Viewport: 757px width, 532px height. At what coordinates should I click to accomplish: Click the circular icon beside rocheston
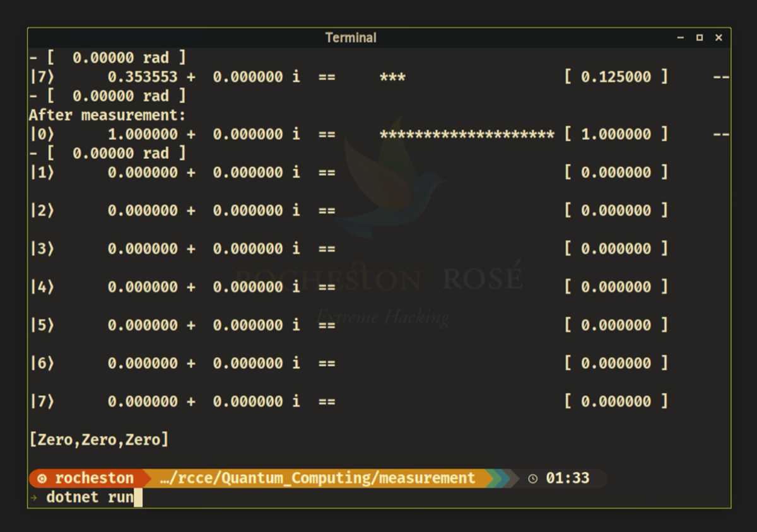click(42, 478)
